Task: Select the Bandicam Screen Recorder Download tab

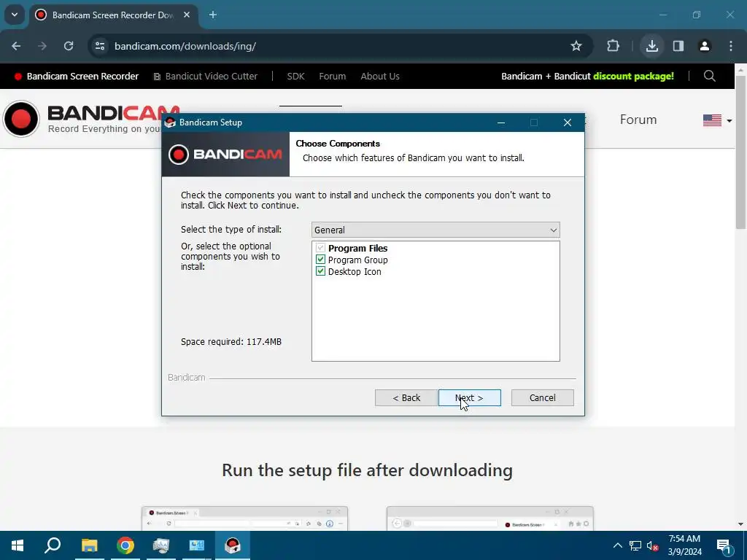Action: coord(113,15)
